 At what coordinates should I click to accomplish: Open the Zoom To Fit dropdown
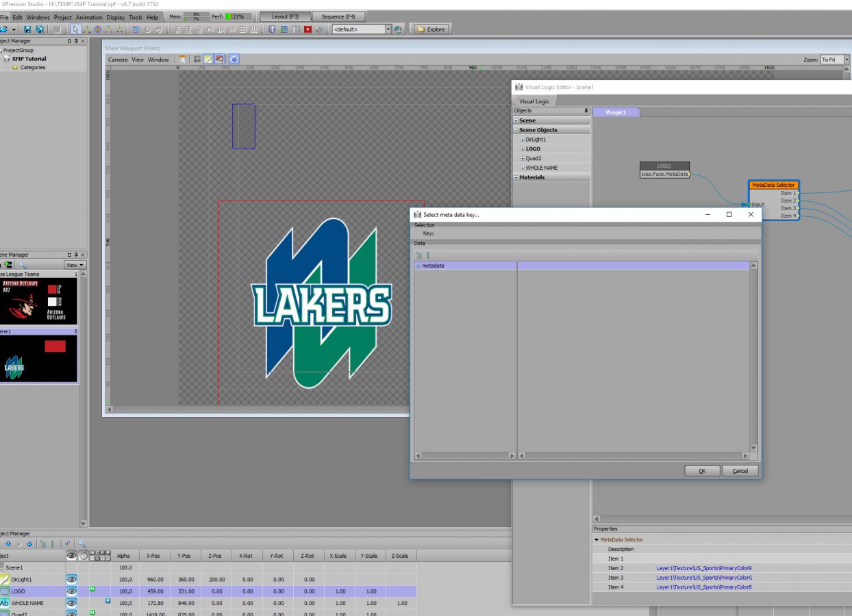click(847, 60)
